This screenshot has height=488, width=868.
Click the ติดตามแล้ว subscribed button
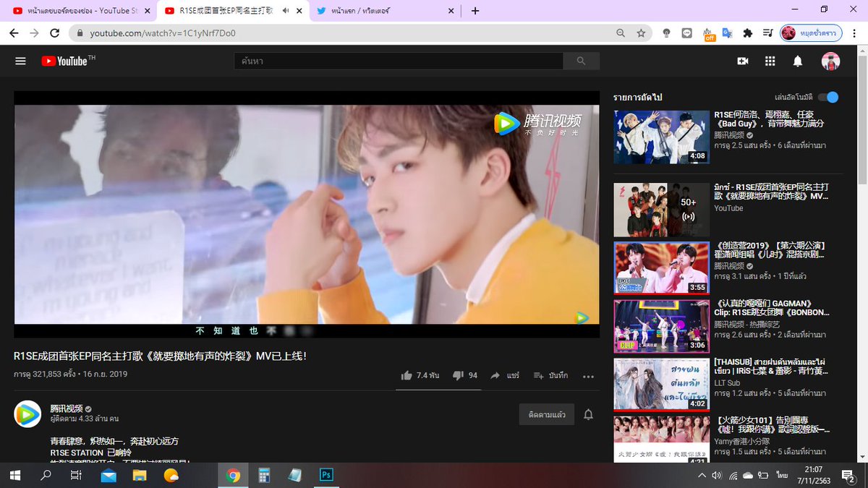[547, 414]
